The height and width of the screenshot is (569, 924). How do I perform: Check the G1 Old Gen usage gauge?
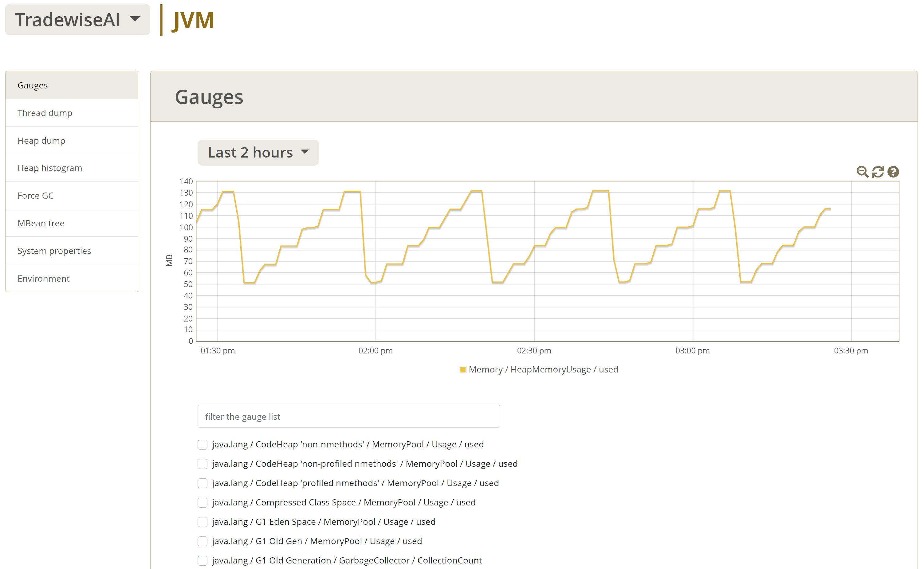click(202, 541)
